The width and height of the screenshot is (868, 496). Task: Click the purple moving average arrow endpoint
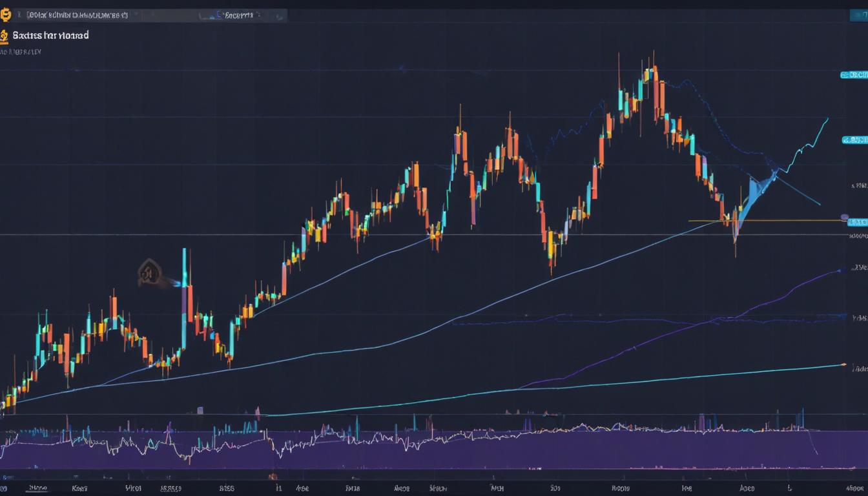click(x=842, y=269)
